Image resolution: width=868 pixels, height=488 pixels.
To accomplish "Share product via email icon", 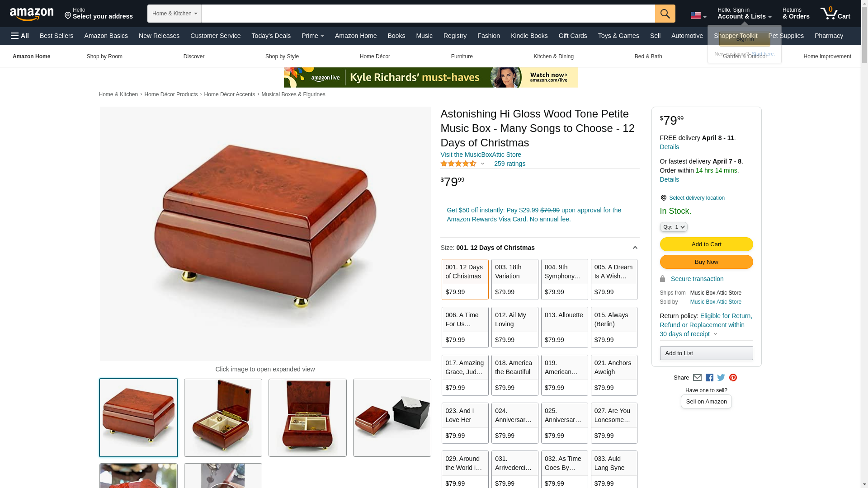I will click(x=697, y=378).
